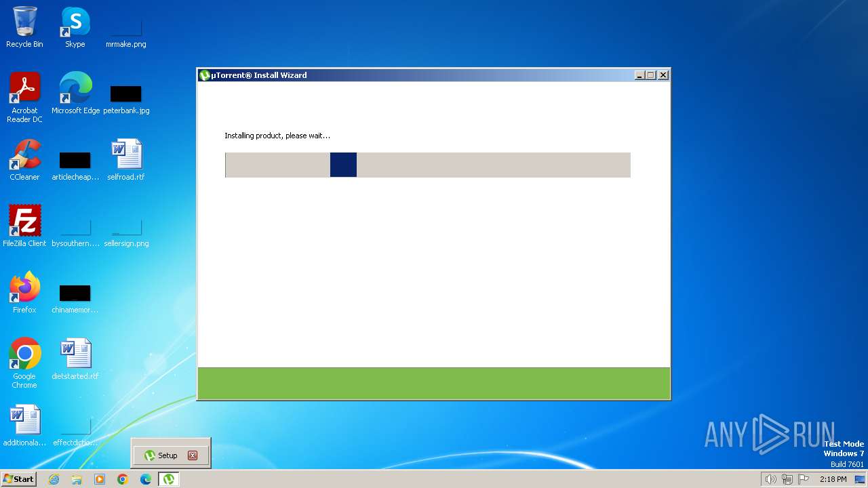Click the network tray icon
868x488 pixels.
coord(787,479)
